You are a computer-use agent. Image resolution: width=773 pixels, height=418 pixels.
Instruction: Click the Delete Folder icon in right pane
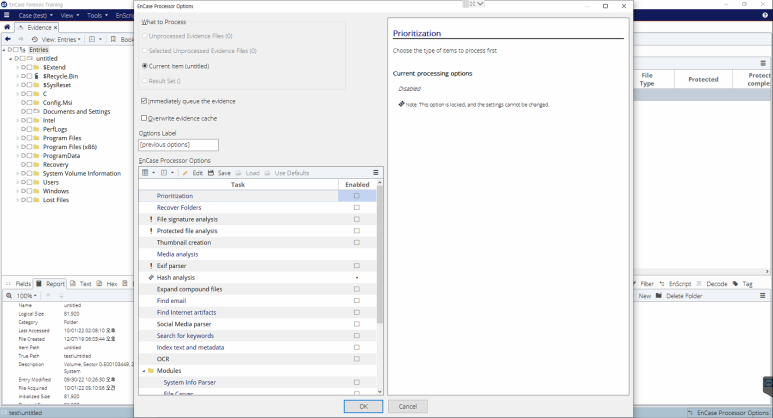click(x=659, y=296)
